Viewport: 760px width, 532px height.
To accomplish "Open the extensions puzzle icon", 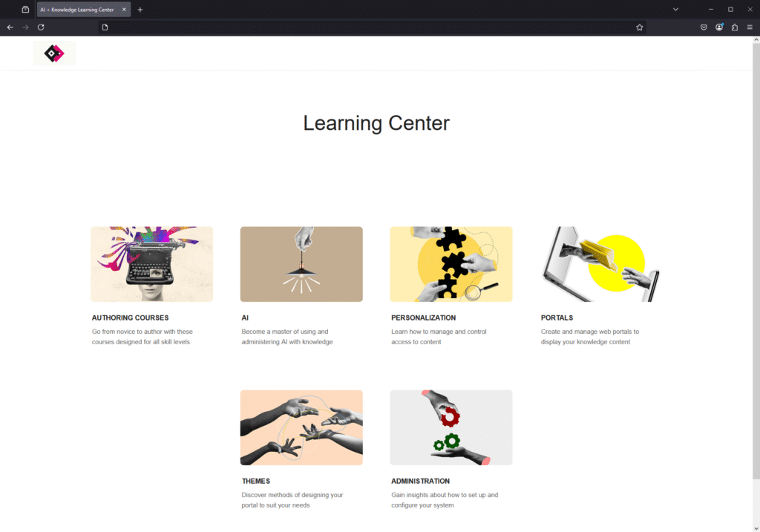I will [735, 27].
